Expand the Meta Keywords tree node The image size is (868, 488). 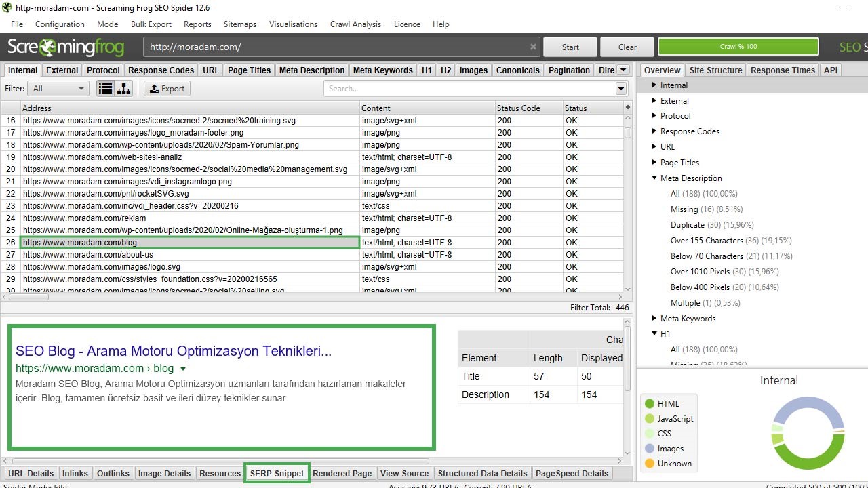click(654, 319)
